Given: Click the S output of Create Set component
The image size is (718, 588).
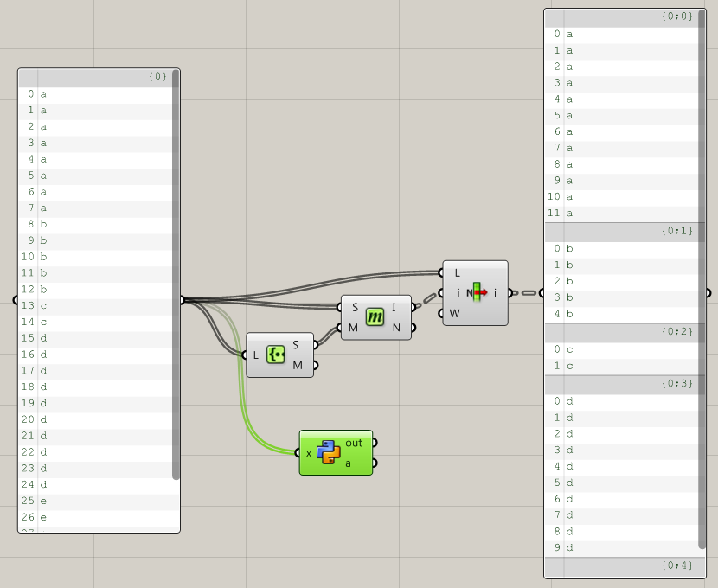Looking at the screenshot, I should click(295, 344).
